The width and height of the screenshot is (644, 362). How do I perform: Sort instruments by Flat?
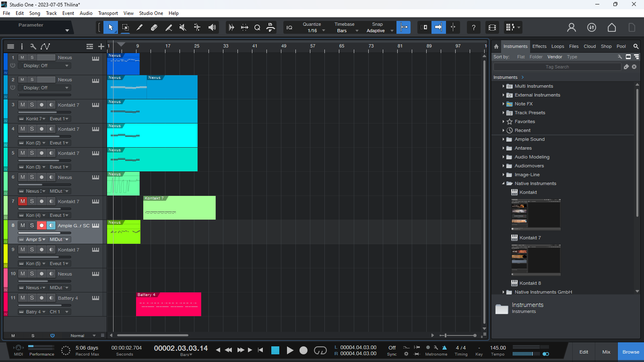tap(521, 57)
